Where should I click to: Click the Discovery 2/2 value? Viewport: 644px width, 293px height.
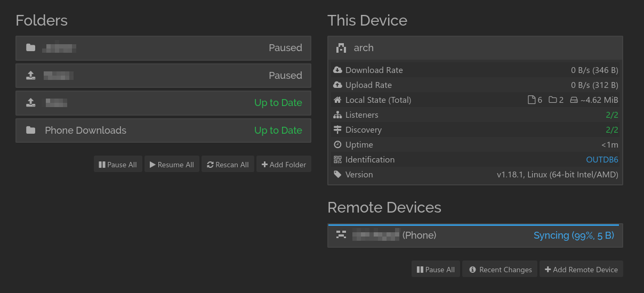click(612, 130)
